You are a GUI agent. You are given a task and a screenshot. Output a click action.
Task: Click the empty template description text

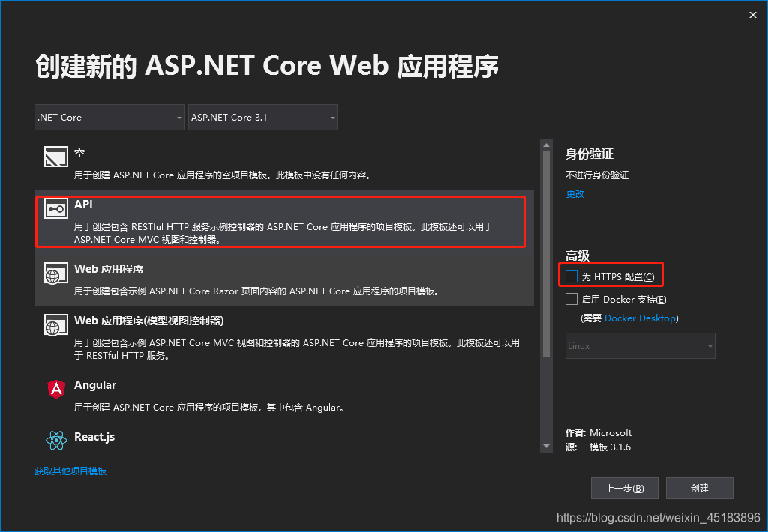pyautogui.click(x=222, y=175)
